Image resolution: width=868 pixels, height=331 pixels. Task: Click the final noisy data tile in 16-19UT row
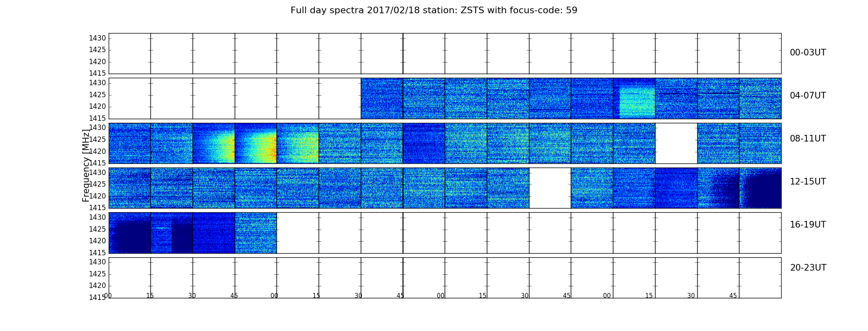(256, 233)
